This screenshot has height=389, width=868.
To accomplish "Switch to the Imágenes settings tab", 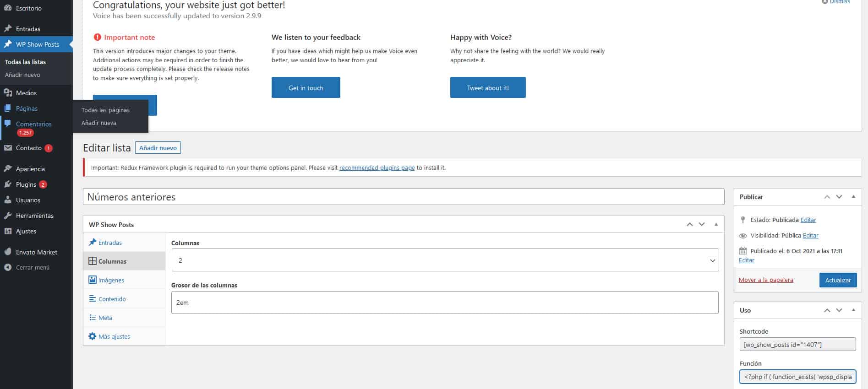I will (x=111, y=280).
